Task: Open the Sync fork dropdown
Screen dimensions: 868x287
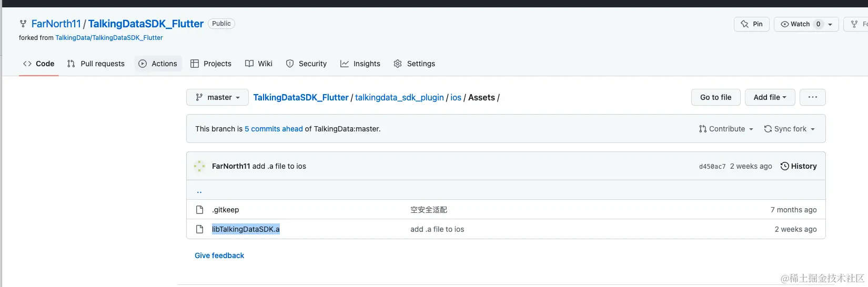Action: (x=790, y=129)
